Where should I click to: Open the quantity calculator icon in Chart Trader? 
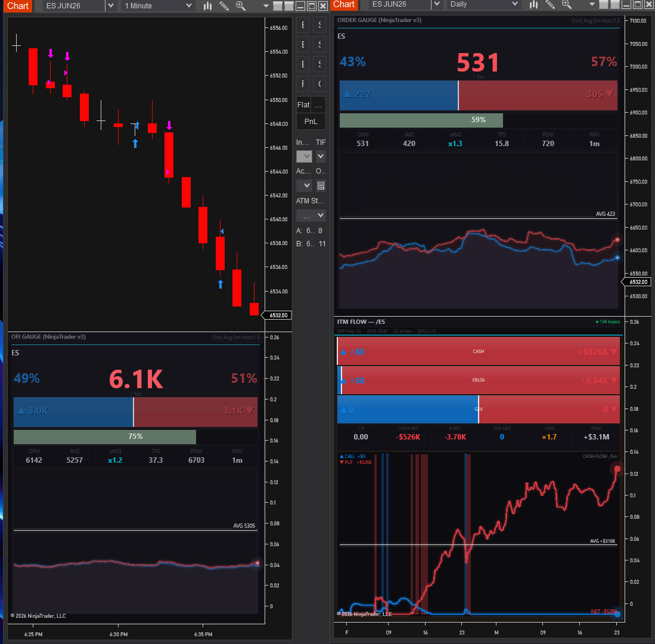pyautogui.click(x=321, y=185)
